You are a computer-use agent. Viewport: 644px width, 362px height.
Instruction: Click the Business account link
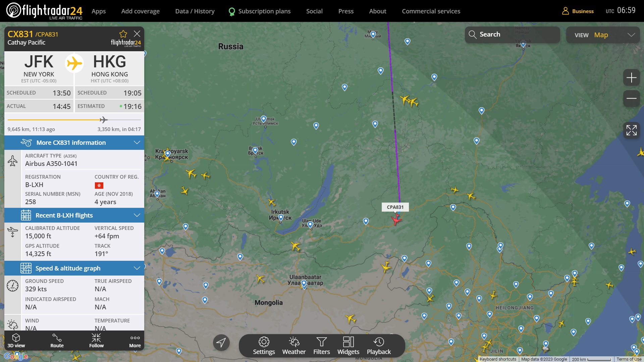point(583,11)
